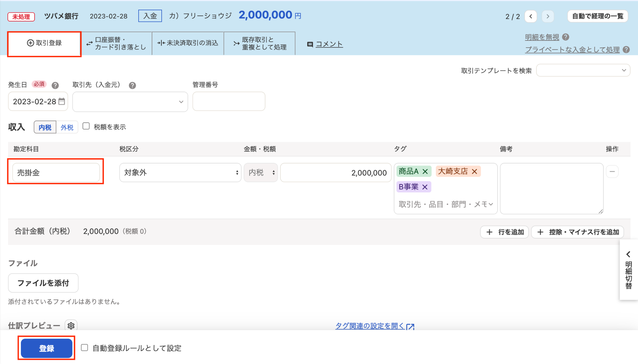
Task: Click 行を追加 button
Action: tap(505, 232)
